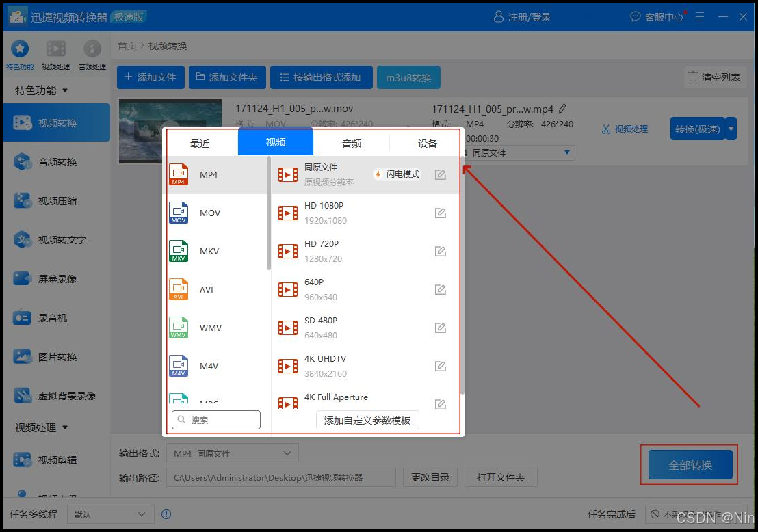This screenshot has height=532, width=758.
Task: Select 音频转换 in the sidebar
Action: 57,162
